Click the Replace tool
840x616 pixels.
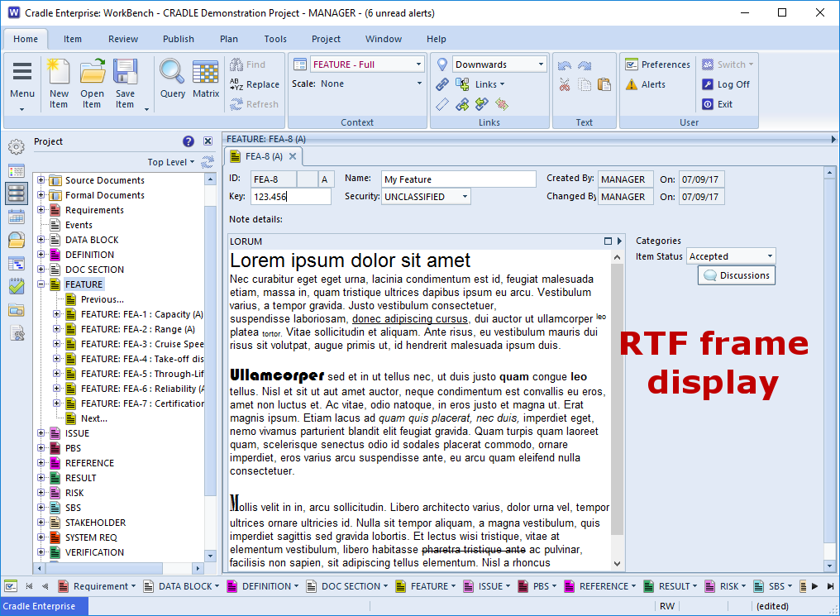point(255,84)
